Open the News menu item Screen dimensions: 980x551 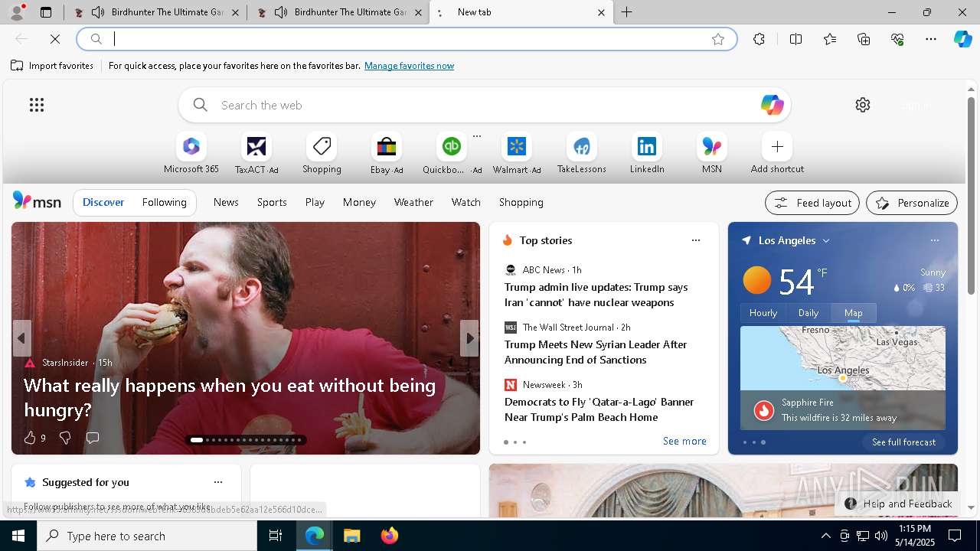226,202
